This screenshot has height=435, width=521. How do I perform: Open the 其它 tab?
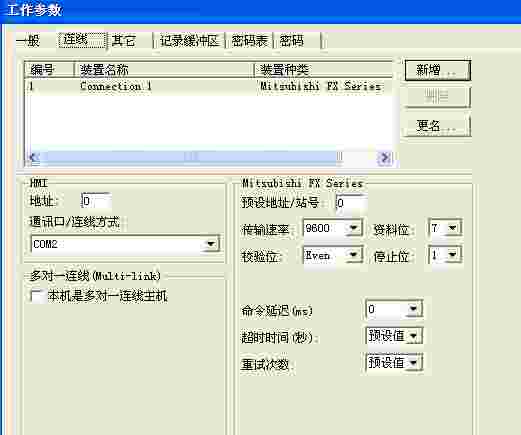(124, 41)
